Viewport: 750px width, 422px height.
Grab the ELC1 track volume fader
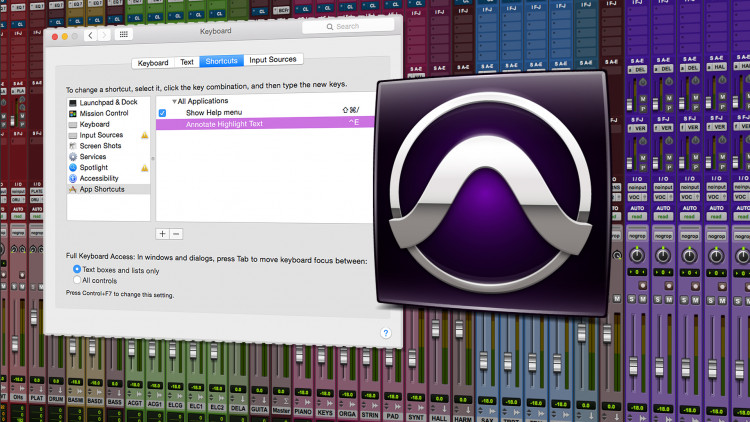(193, 351)
